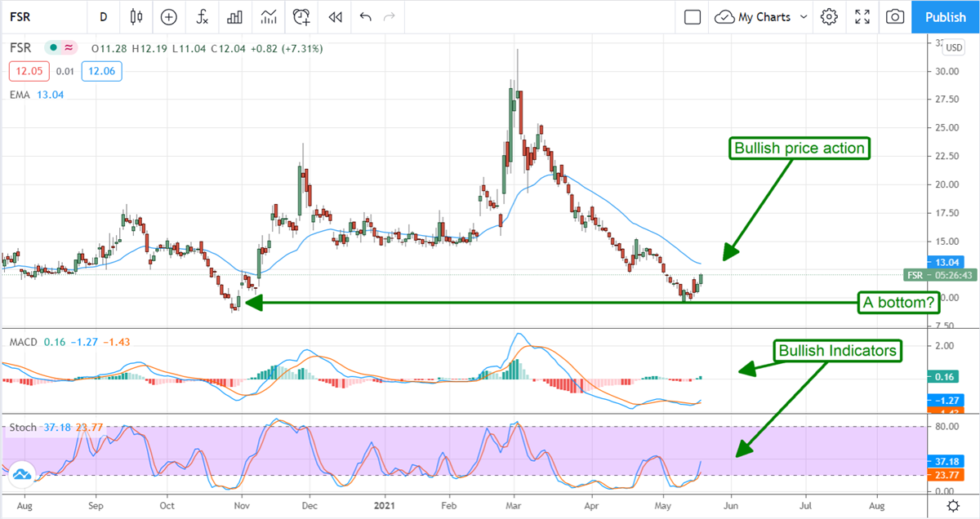980x519 pixels.
Task: Start bar replay with the rewind icon
Action: pos(334,16)
